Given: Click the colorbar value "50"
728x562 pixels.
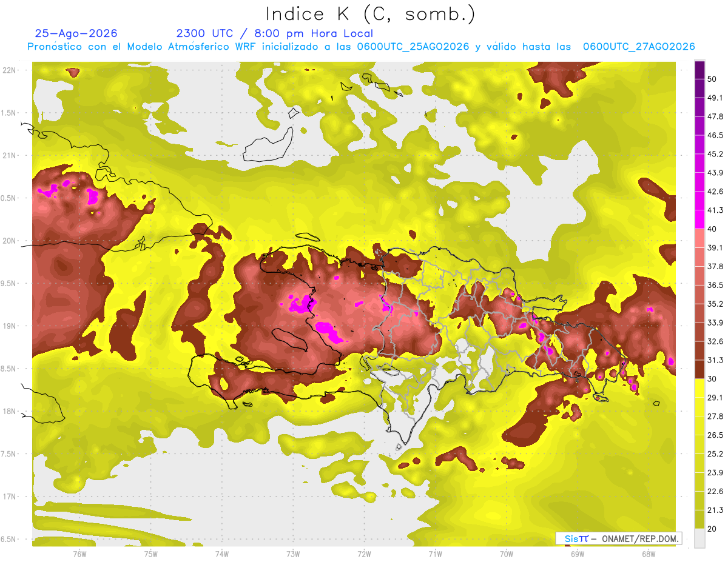Looking at the screenshot, I should (x=712, y=79).
